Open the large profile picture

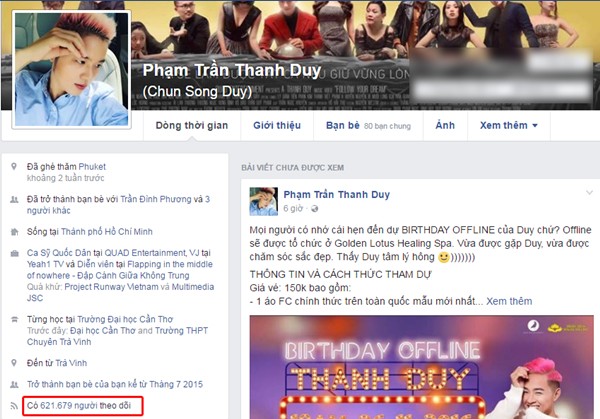coord(72,69)
